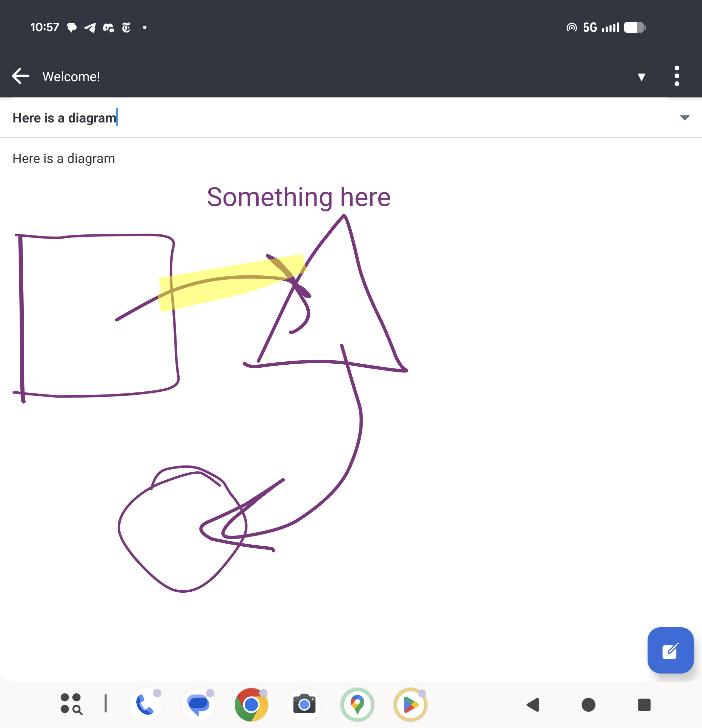Expand the note title row chevron

pos(684,118)
